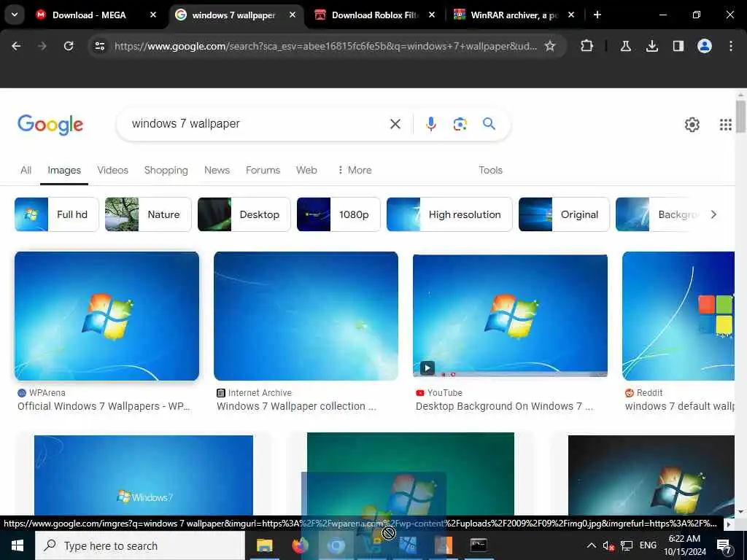Open the dark Windows 7 logo thumbnail
Screen dimensions: 747x560
651,475
